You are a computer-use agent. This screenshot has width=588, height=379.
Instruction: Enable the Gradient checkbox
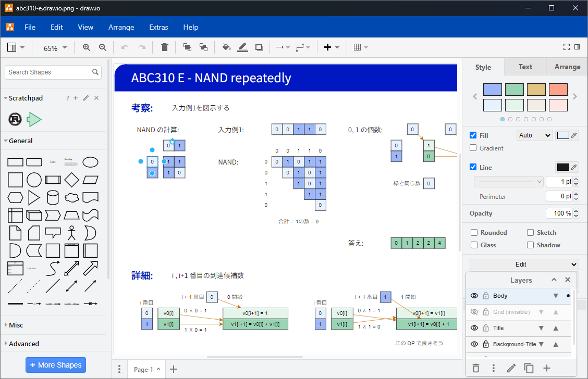(473, 148)
